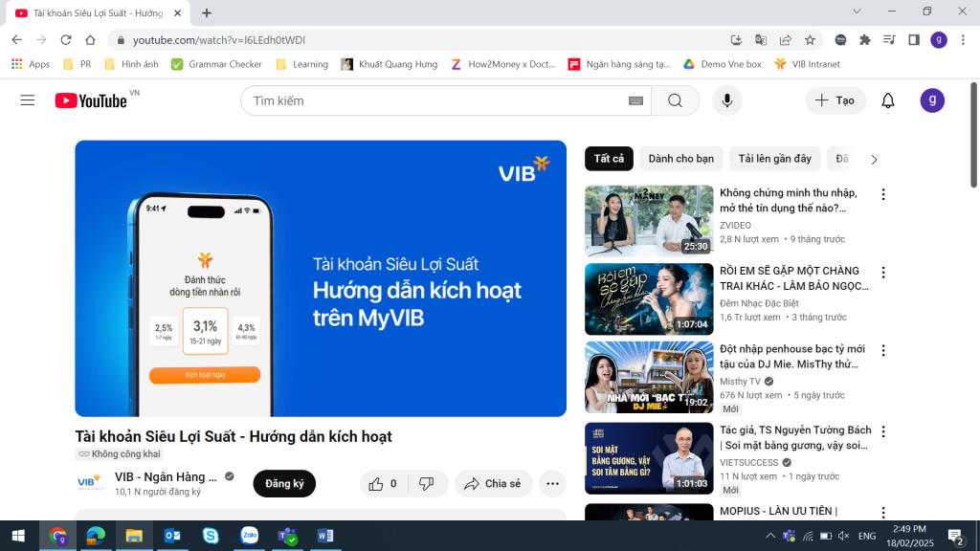This screenshot has height=551, width=980.
Task: Bookmark this page with the star
Action: point(810,40)
